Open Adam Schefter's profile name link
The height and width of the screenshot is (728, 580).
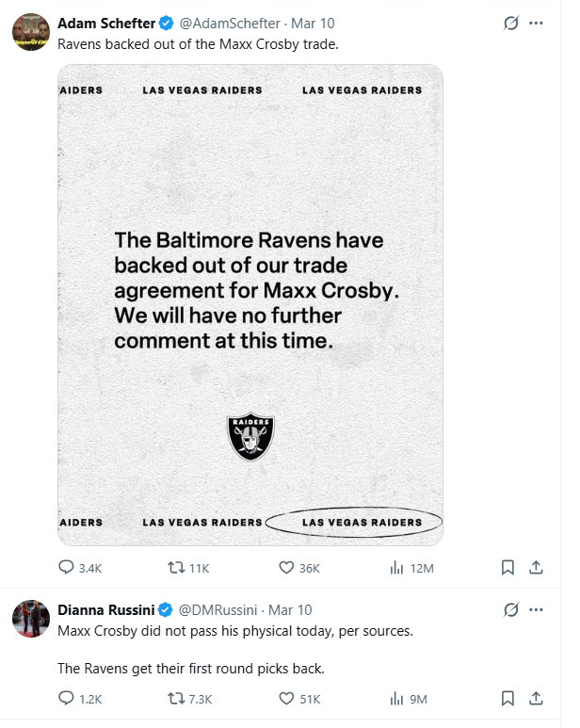[x=107, y=23]
